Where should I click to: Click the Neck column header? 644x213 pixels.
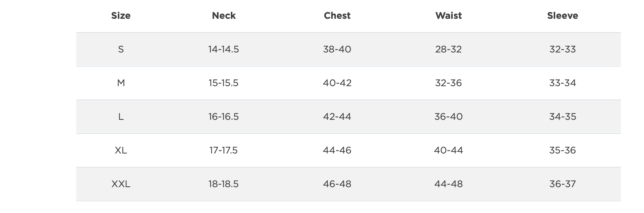click(224, 16)
